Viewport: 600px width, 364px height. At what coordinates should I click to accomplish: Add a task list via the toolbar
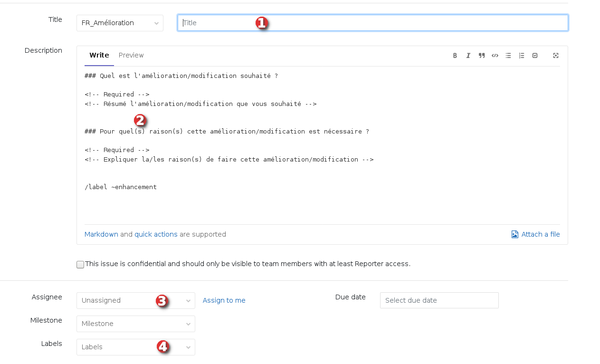534,56
